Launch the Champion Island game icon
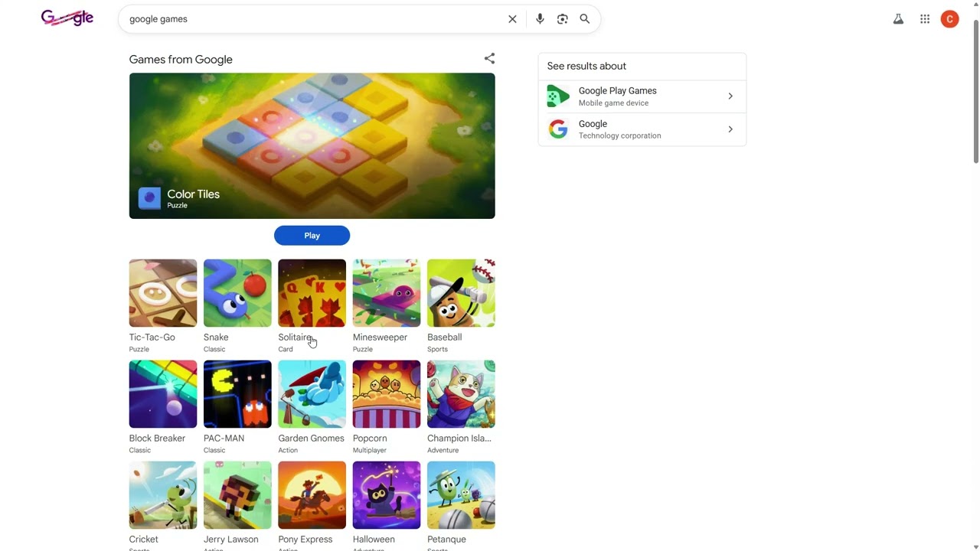 (x=461, y=394)
